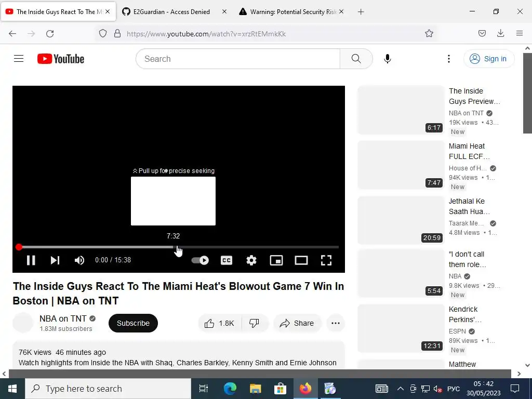The width and height of the screenshot is (532, 399).
Task: Switch to E2Guardian - Access Denied tab
Action: point(171,12)
